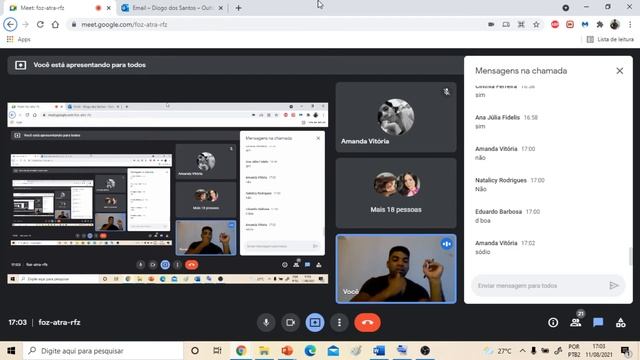Open Meet activities icon
The width and height of the screenshot is (640, 360).
[x=621, y=323]
